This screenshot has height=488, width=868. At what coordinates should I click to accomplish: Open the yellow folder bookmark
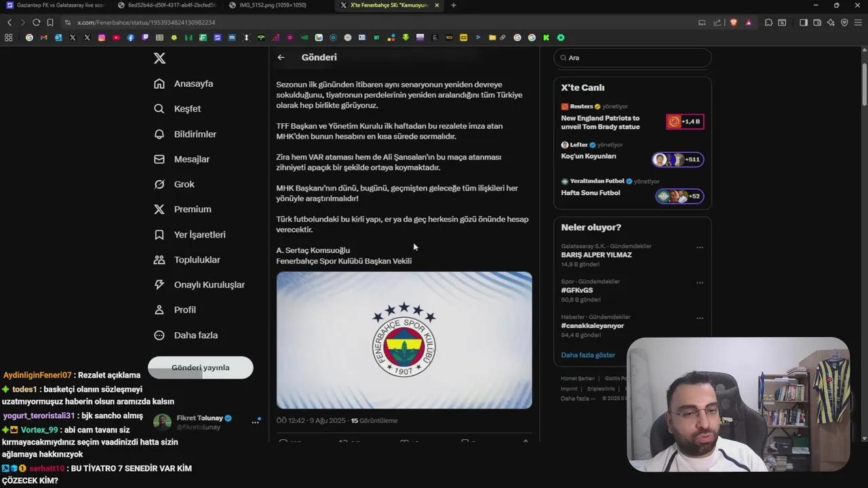[x=492, y=37]
